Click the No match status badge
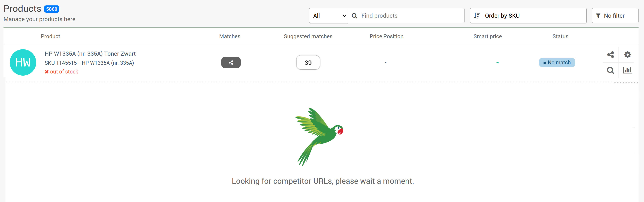This screenshot has height=202, width=644. point(557,63)
